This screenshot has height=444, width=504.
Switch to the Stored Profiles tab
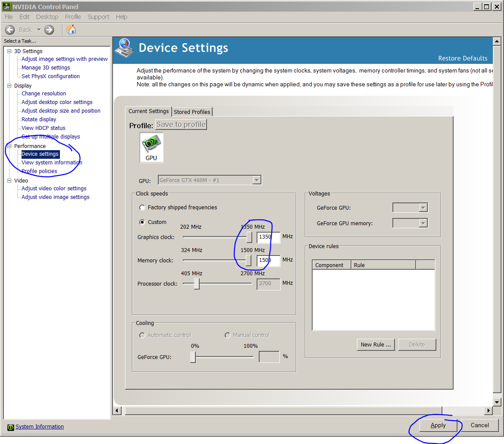[192, 112]
